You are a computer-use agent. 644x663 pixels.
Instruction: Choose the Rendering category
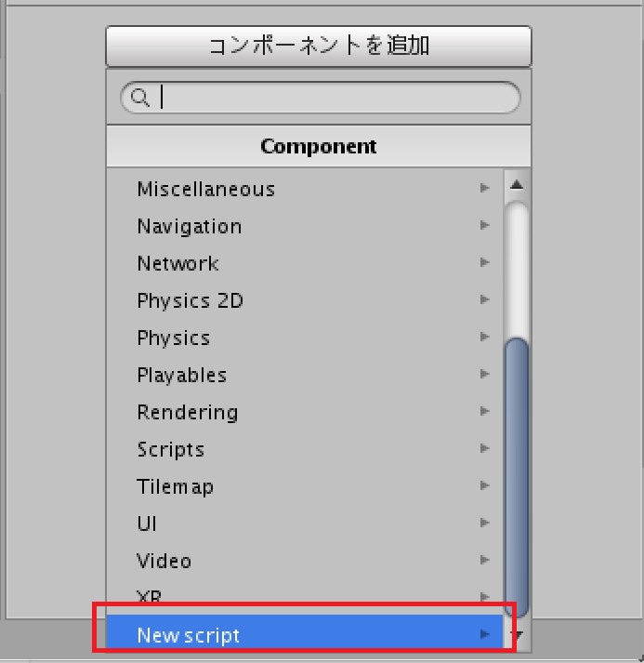[188, 412]
